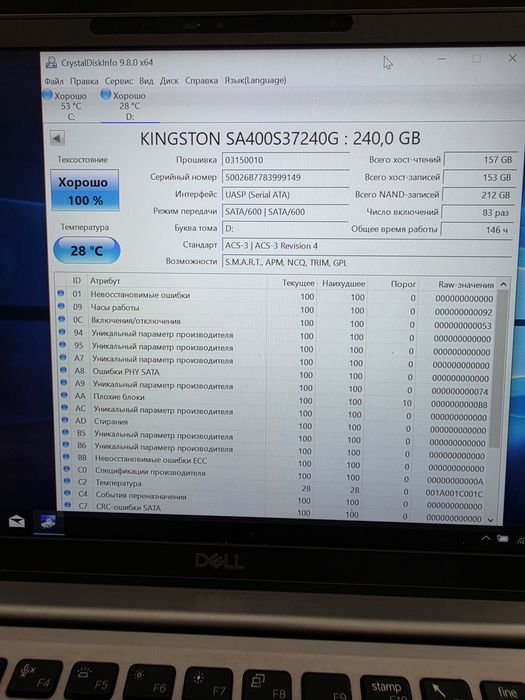Click total NAND writes value 212 GB
Image resolution: width=525 pixels, height=700 pixels.
(478, 195)
